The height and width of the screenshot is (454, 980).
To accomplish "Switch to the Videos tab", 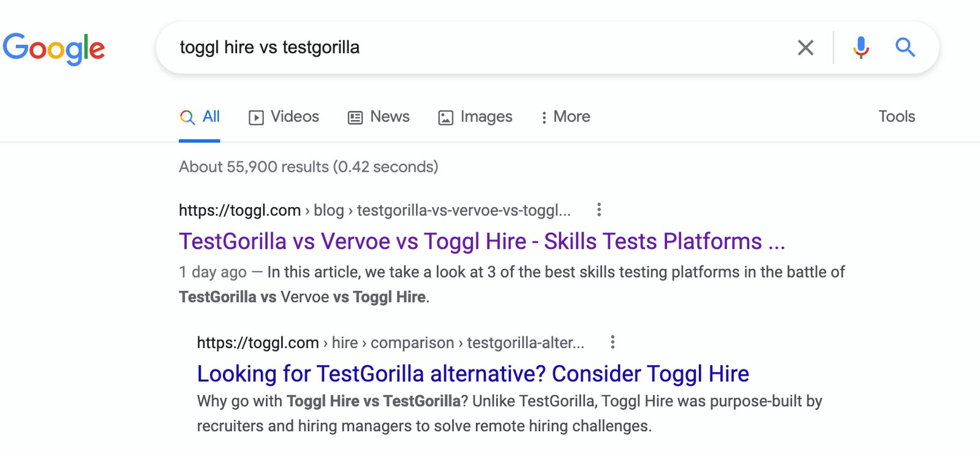I will tap(284, 117).
